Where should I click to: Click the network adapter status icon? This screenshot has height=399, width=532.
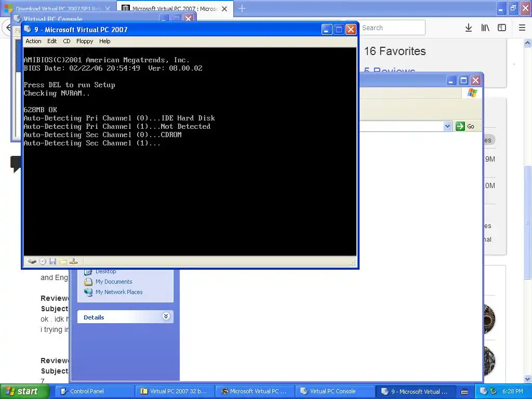point(73,261)
